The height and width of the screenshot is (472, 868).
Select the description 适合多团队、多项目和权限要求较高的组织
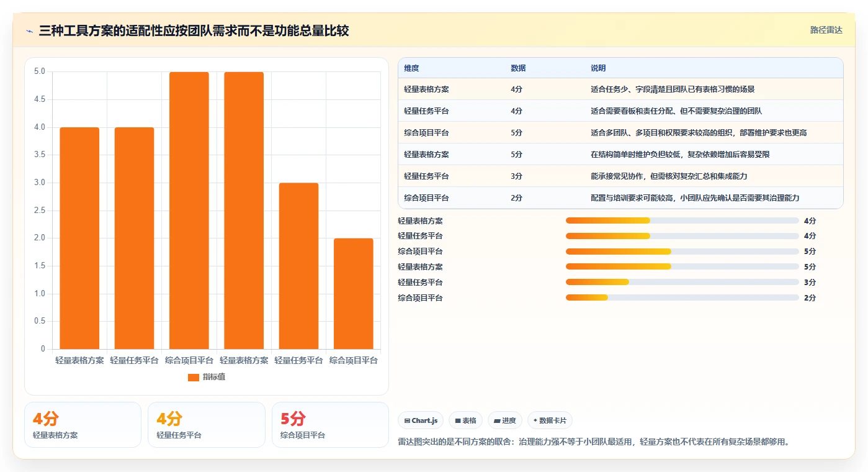[x=661, y=133]
